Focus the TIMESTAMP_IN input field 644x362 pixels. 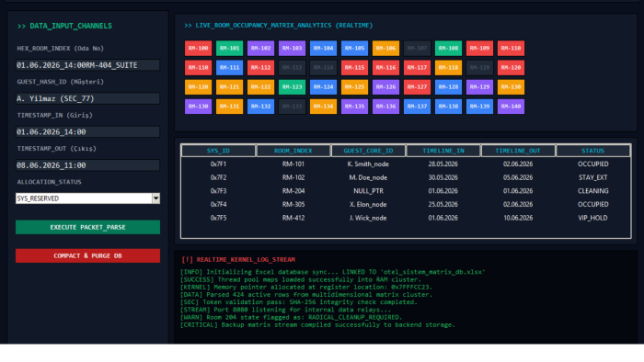point(88,131)
